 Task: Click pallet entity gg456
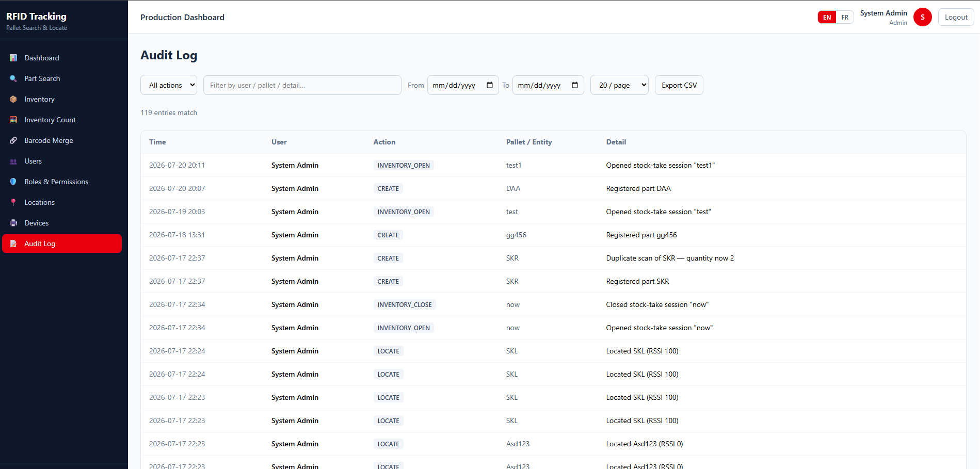click(516, 235)
